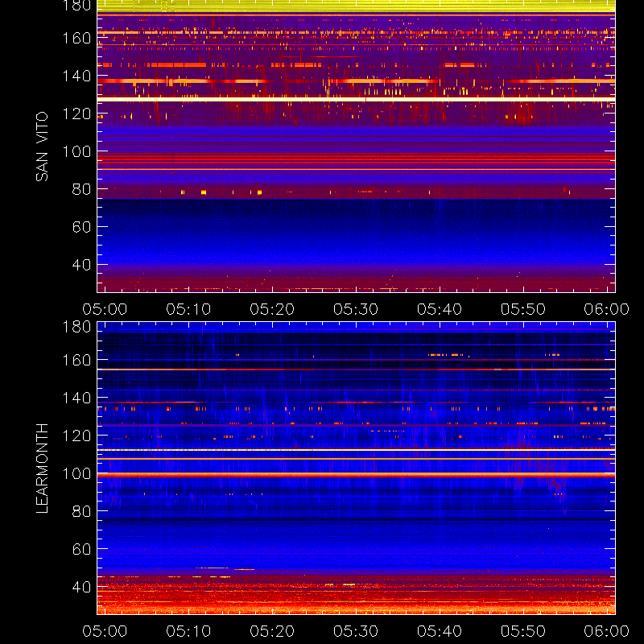Click 05:40 time label under San Vito plot
This screenshot has width=644, height=644.
[x=440, y=309]
